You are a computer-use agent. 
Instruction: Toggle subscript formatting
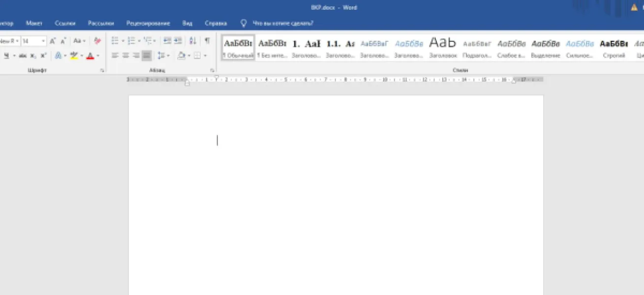coord(33,56)
